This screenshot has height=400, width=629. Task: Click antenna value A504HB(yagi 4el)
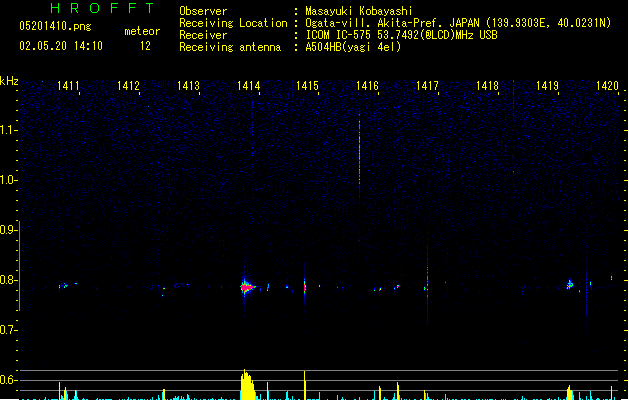point(353,47)
